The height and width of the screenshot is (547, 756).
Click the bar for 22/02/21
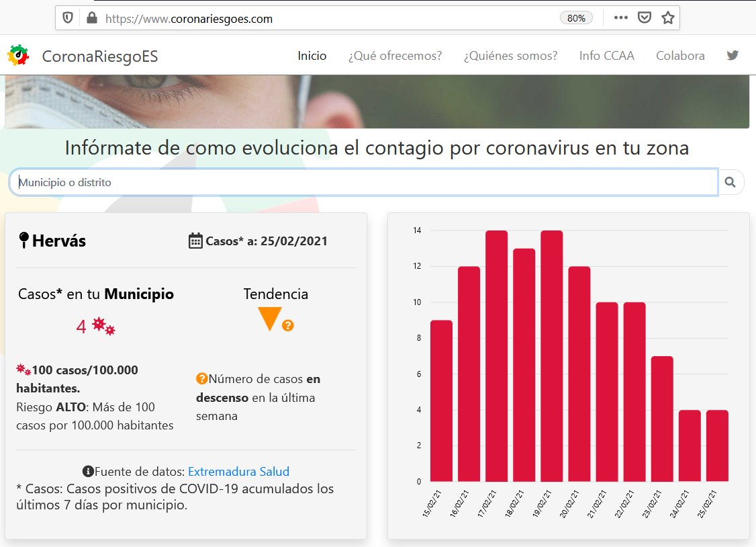click(x=634, y=392)
